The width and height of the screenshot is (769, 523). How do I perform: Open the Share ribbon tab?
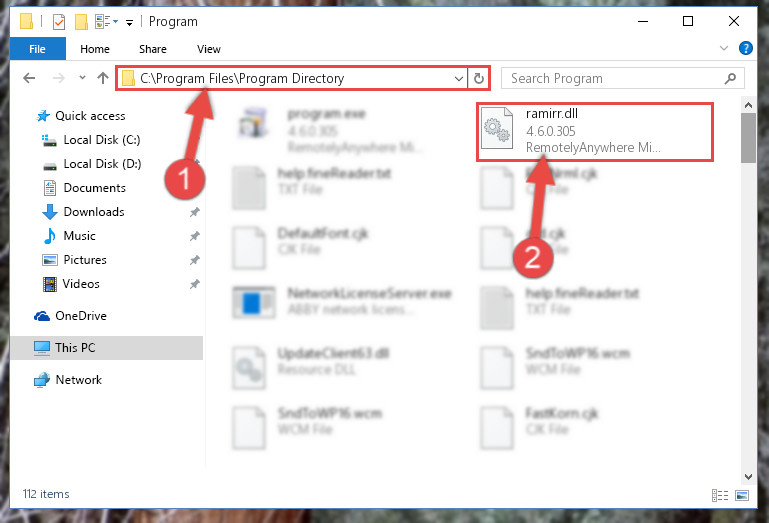click(x=153, y=49)
